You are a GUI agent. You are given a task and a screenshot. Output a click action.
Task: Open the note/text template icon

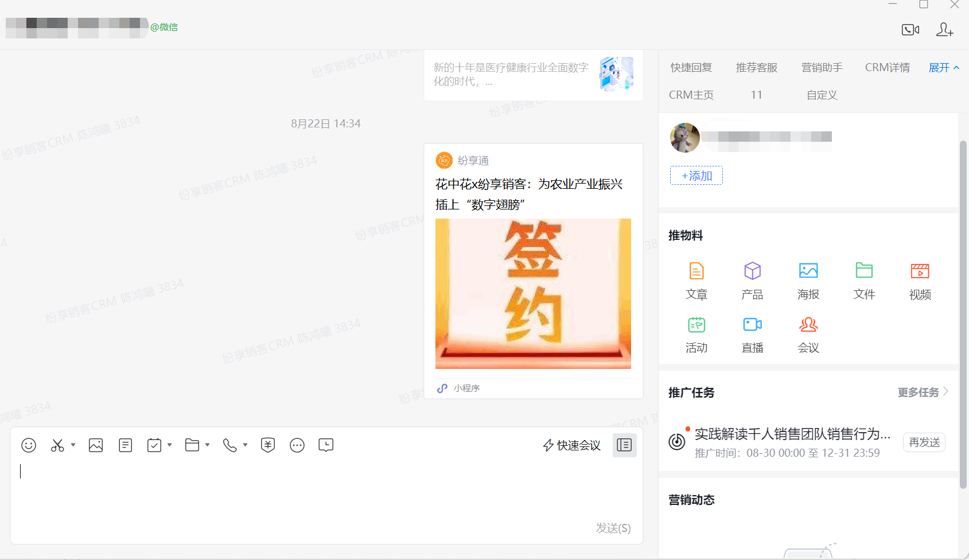point(125,445)
